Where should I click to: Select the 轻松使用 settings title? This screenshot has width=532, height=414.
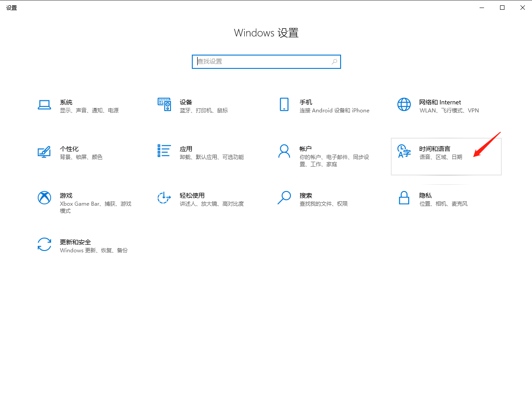click(192, 195)
